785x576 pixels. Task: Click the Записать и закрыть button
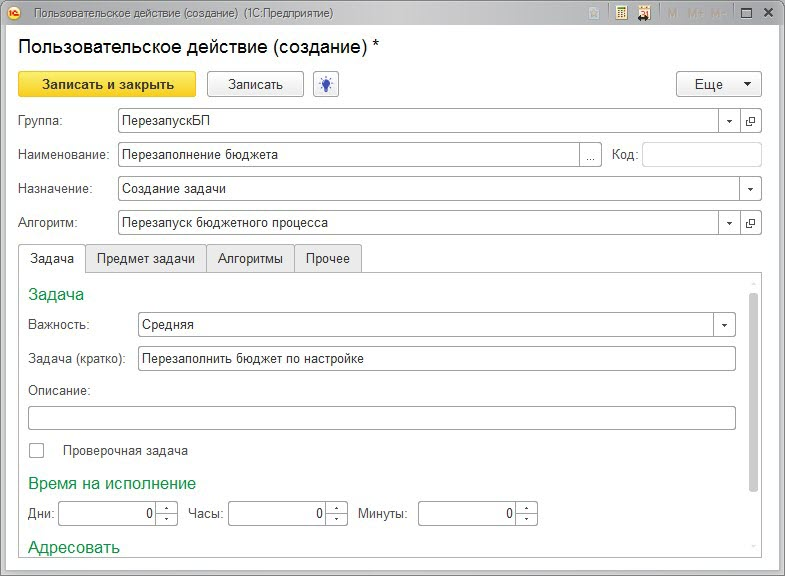click(108, 84)
